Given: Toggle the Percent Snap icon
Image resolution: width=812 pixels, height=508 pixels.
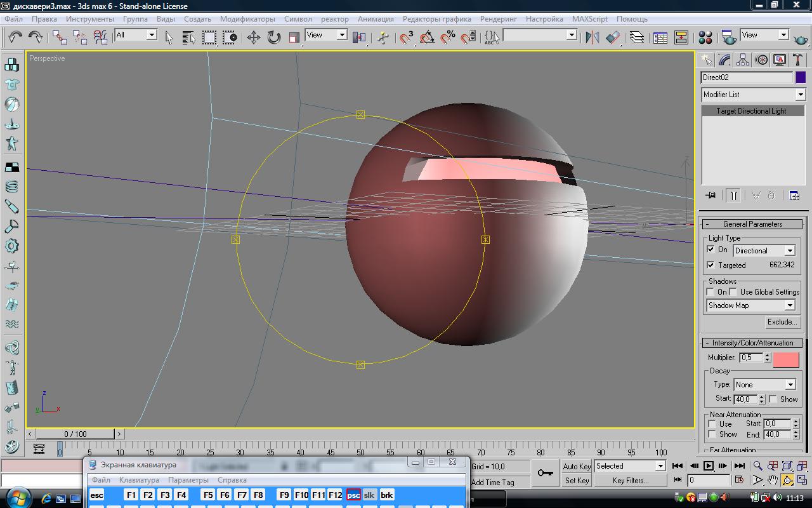Looking at the screenshot, I should pyautogui.click(x=448, y=37).
